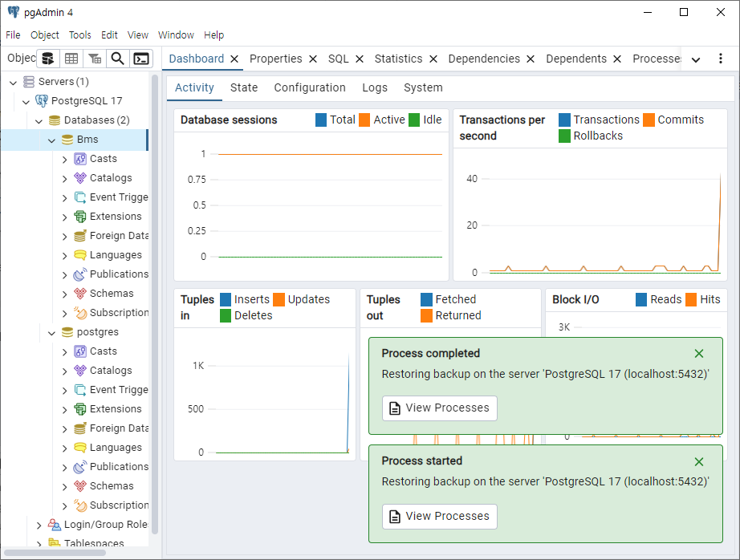
Task: Click the Filtered Rows toolbar icon
Action: tap(95, 59)
